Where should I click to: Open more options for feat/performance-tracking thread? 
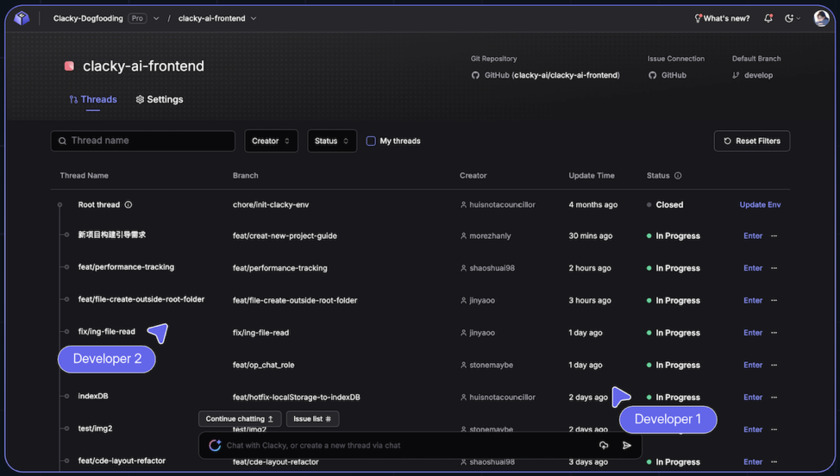774,268
